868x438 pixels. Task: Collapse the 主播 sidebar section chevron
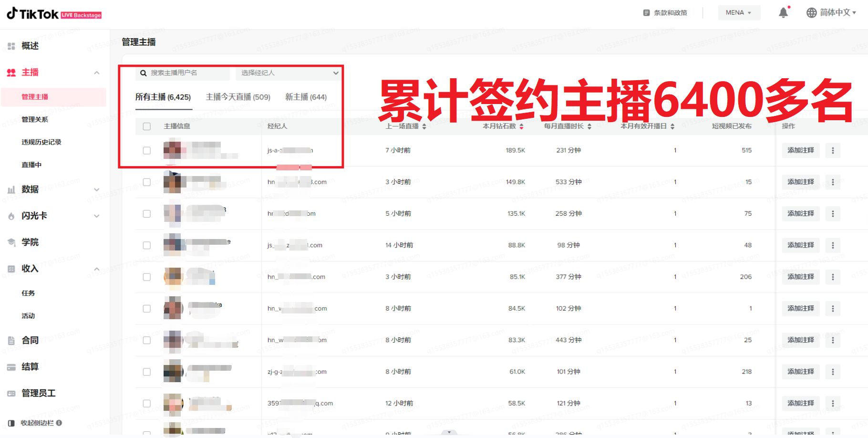coord(97,72)
